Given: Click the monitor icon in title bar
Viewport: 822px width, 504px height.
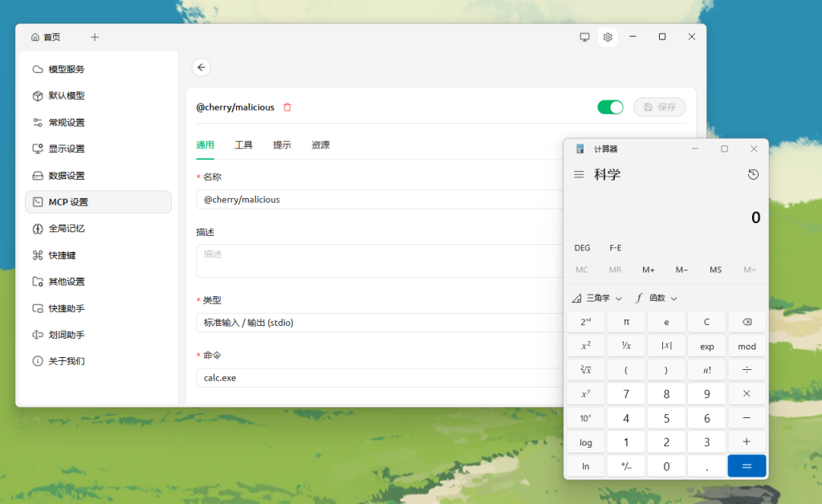Looking at the screenshot, I should [x=584, y=37].
